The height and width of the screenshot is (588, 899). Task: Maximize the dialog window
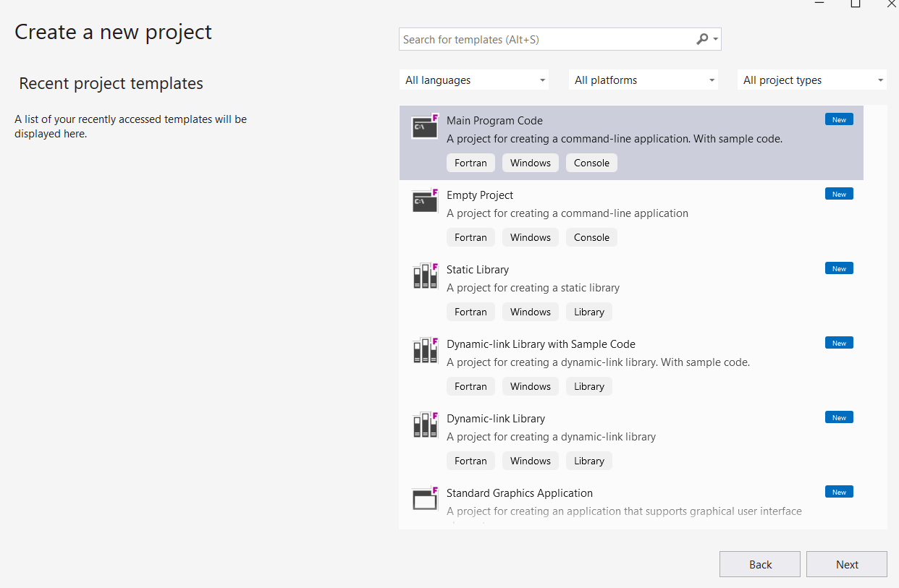[x=856, y=4]
